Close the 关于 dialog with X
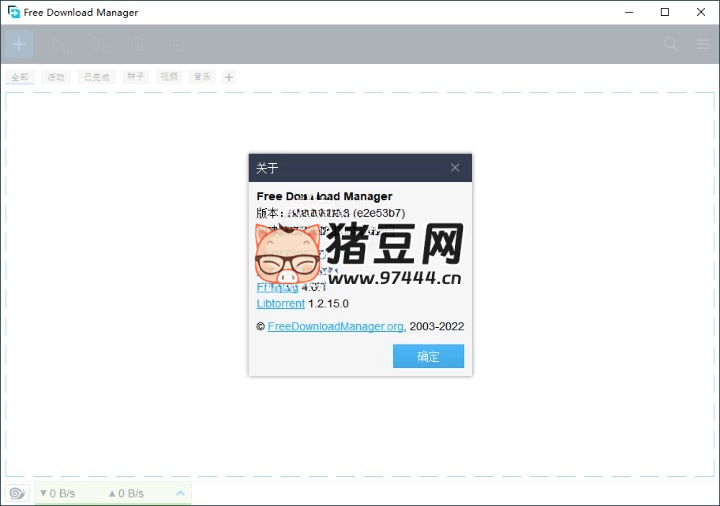 [x=455, y=168]
